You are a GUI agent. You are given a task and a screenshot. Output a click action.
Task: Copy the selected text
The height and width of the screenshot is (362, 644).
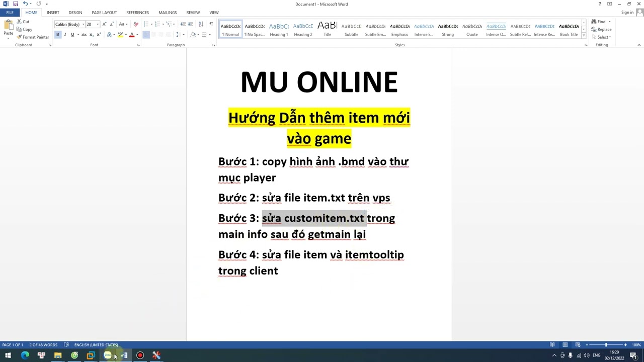pyautogui.click(x=24, y=29)
